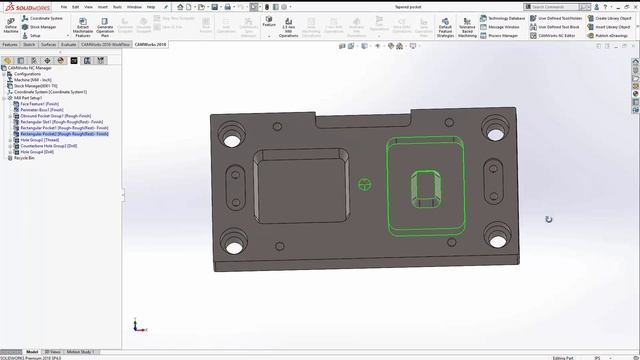Screen dimensions: 640x360
Task: Open the CAMWorks 2018 WorkFlow tab
Action: pyautogui.click(x=105, y=44)
